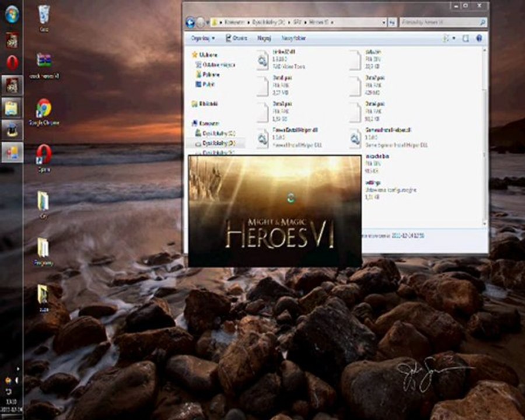This screenshot has width=525, height=420.
Task: Open the Windows Start orb
Action: coord(12,15)
